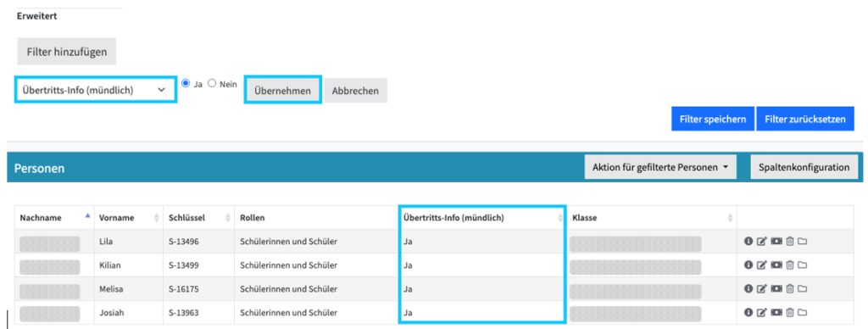This screenshot has width=868, height=329.
Task: Open the money bill icon for Lila
Action: tap(776, 241)
